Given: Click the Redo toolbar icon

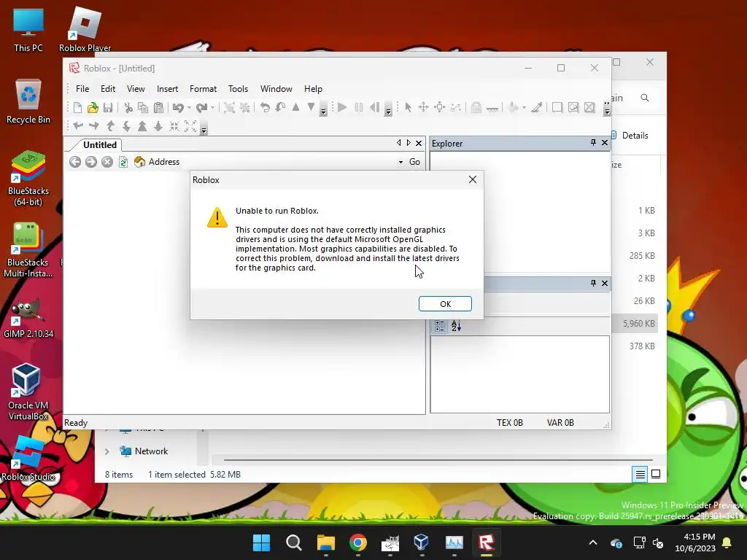Looking at the screenshot, I should pos(201,108).
